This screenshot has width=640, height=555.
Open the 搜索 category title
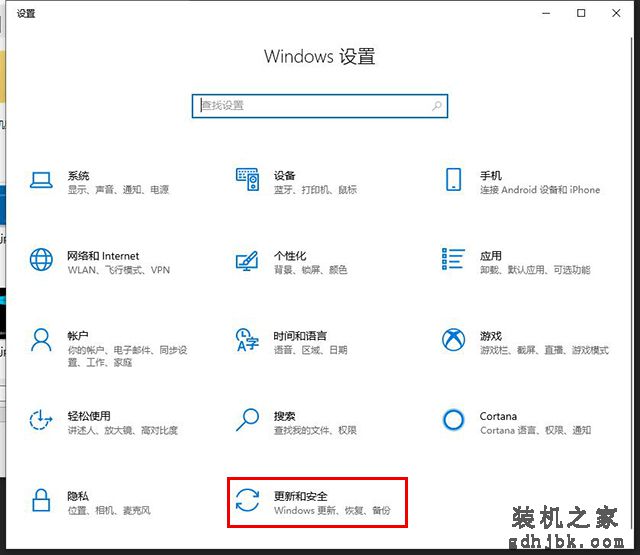[x=284, y=416]
